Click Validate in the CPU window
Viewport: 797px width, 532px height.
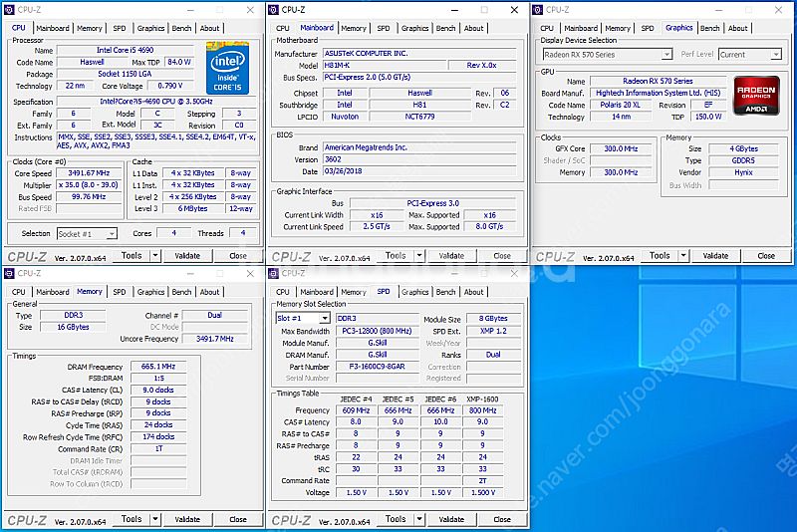coord(187,256)
